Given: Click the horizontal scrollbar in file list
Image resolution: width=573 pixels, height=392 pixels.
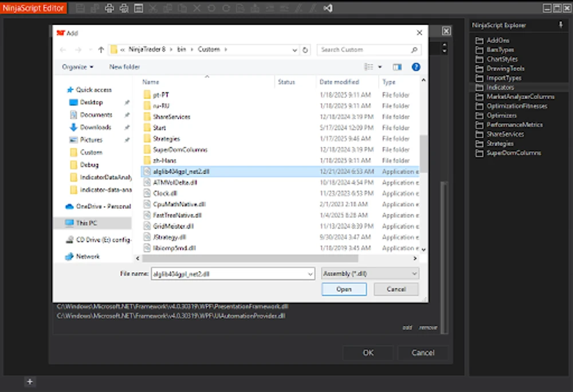Looking at the screenshot, I should coord(250,258).
